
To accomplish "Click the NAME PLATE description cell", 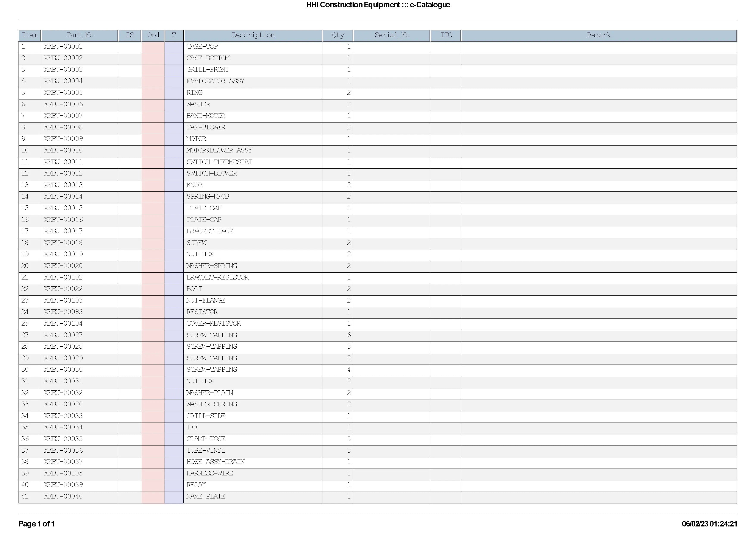I will [x=206, y=497].
